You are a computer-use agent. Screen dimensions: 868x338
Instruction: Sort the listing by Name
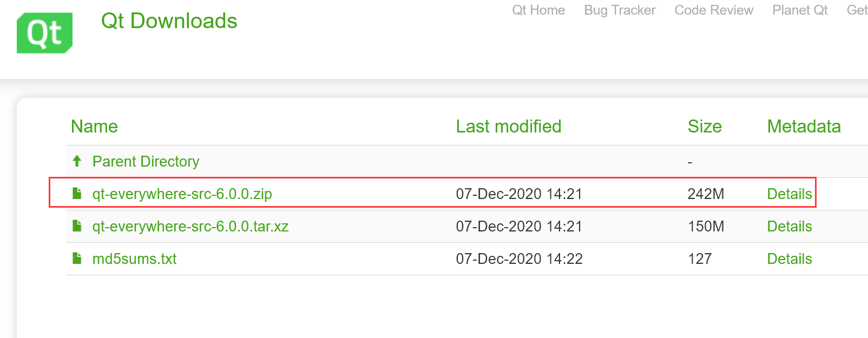(x=94, y=127)
